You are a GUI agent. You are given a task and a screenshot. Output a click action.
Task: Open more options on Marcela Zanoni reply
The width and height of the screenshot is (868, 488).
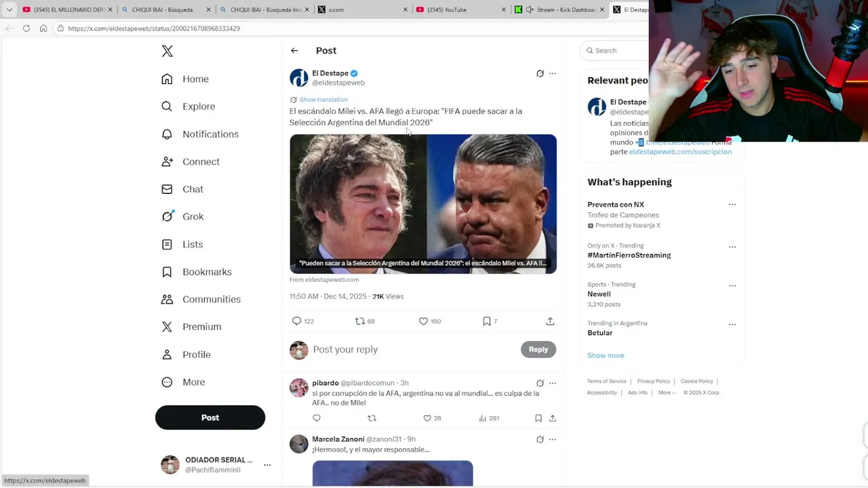pos(553,439)
